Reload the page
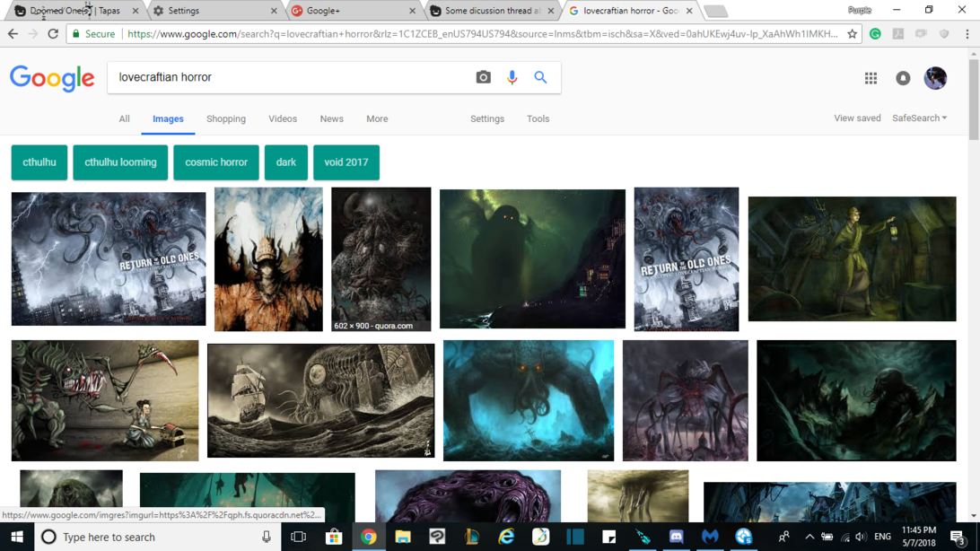Image resolution: width=980 pixels, height=551 pixels. [53, 34]
